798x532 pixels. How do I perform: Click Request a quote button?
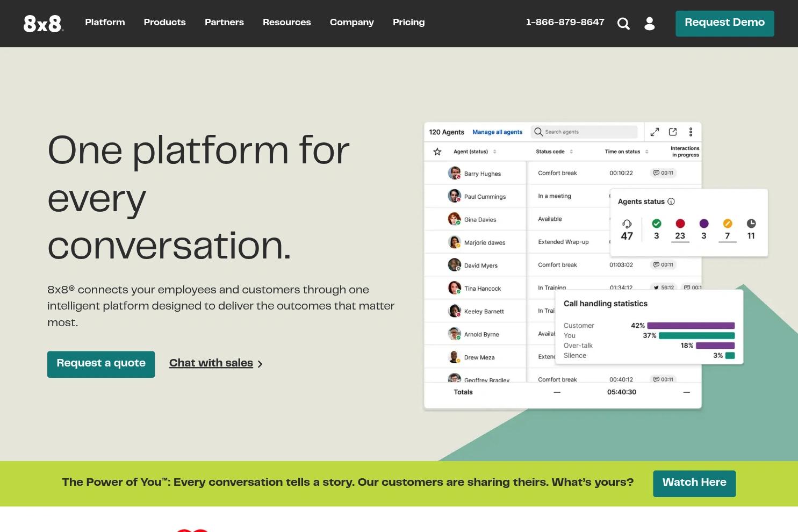pos(101,364)
